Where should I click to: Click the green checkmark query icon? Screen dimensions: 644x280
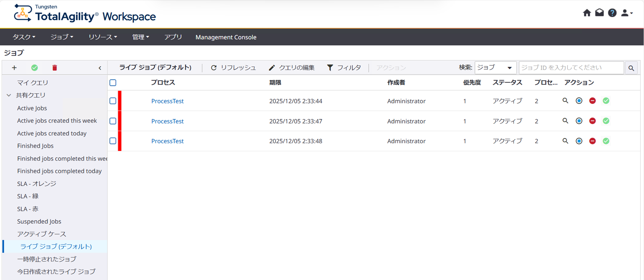coord(34,68)
